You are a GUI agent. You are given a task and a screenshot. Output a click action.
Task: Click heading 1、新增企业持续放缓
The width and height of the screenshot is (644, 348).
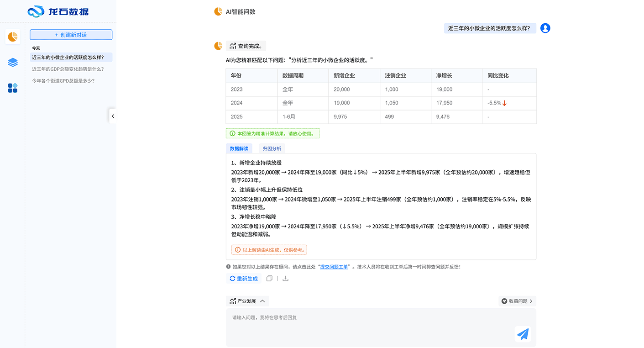[x=257, y=163]
